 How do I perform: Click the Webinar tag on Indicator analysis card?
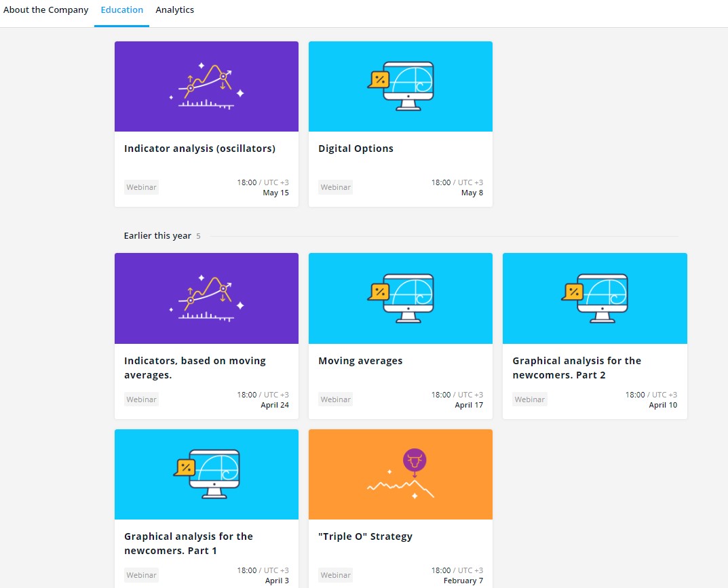coord(142,187)
